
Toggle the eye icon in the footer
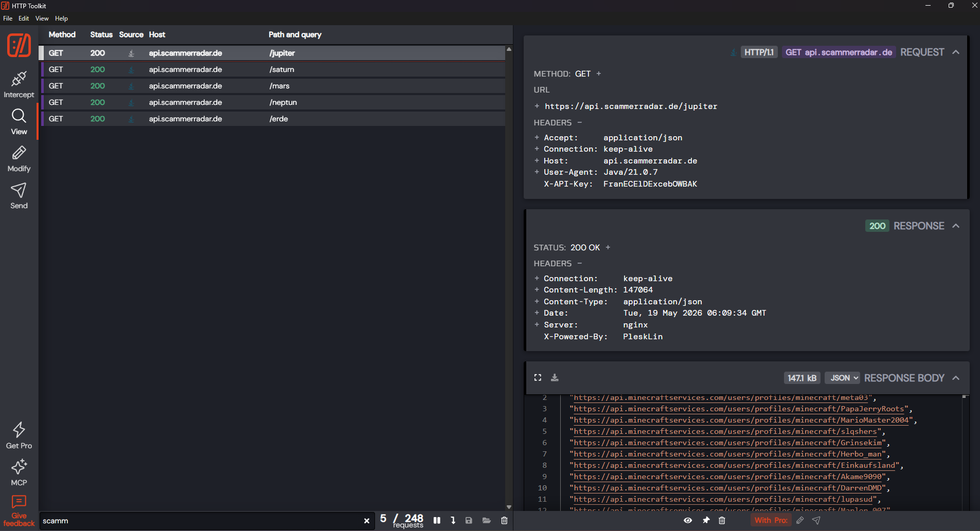(688, 520)
